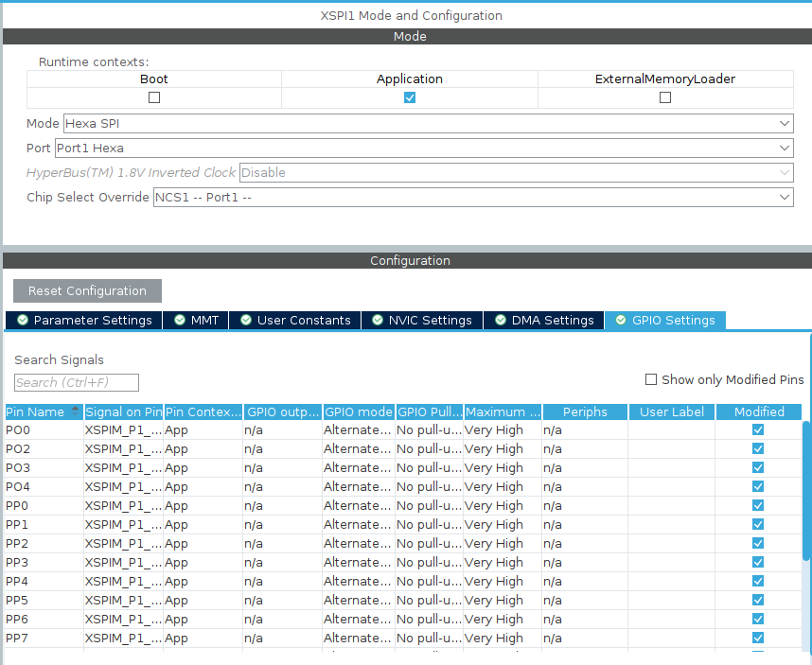812x665 pixels.
Task: Open the Chip Select Override dropdown
Action: [473, 197]
